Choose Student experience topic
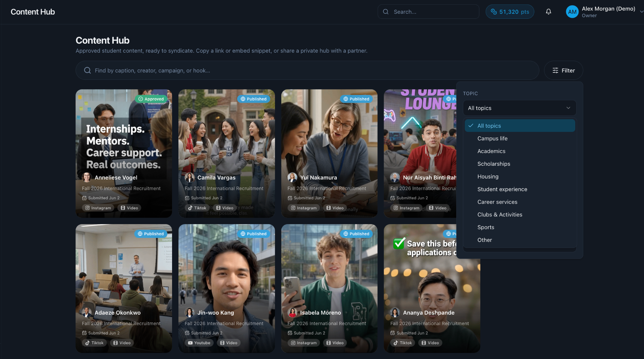Screen dimensions: 644x359 (x=520, y=189)
